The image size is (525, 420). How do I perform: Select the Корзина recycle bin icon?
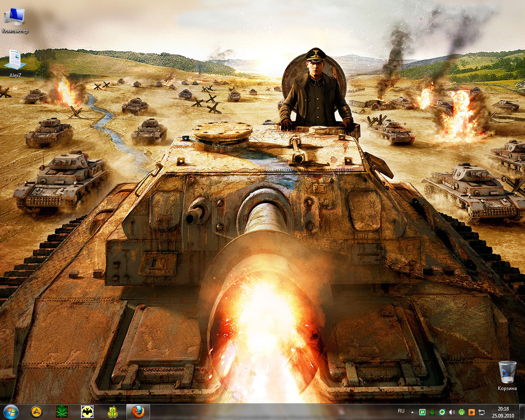507,376
